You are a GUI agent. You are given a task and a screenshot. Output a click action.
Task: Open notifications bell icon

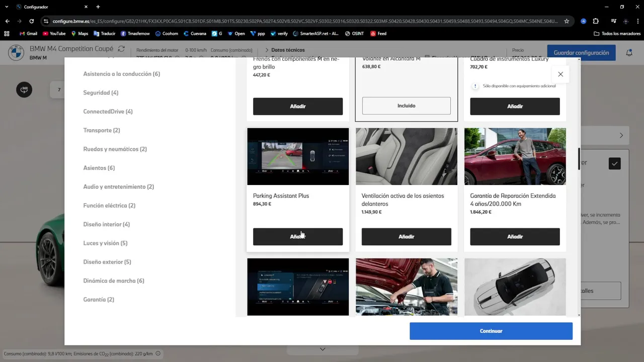[629, 53]
